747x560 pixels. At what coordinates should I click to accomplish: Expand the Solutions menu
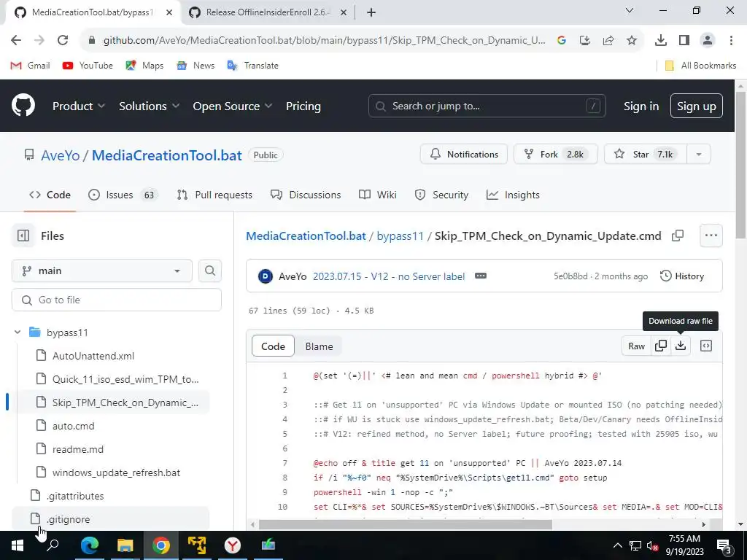point(149,106)
